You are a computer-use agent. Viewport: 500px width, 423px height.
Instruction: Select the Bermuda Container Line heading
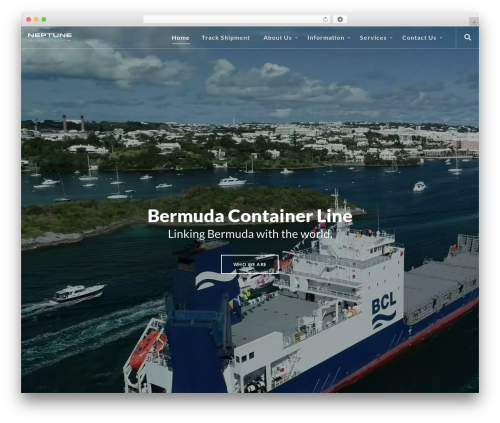250,216
